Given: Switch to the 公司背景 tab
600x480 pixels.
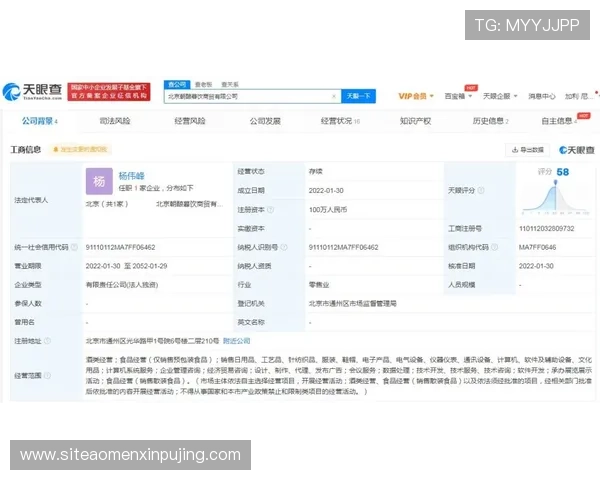Looking at the screenshot, I should tap(39, 121).
